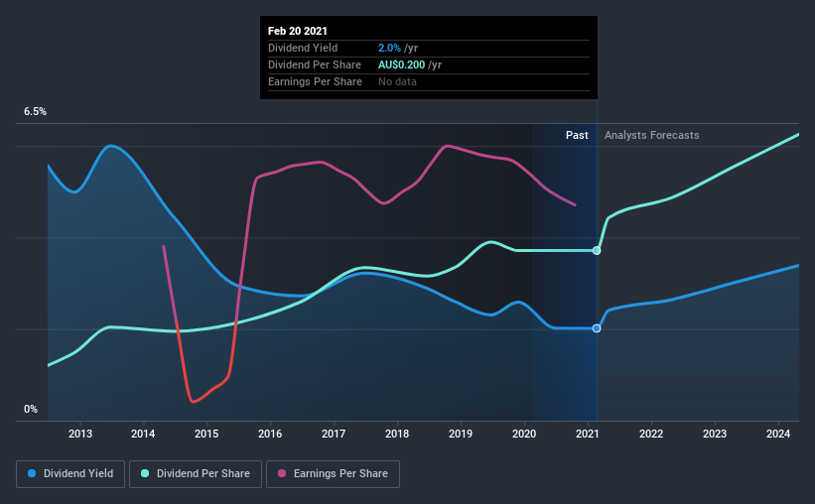Screen dimensions: 815x504
Task: Click the 2019 x-axis year label
Action: tap(461, 434)
